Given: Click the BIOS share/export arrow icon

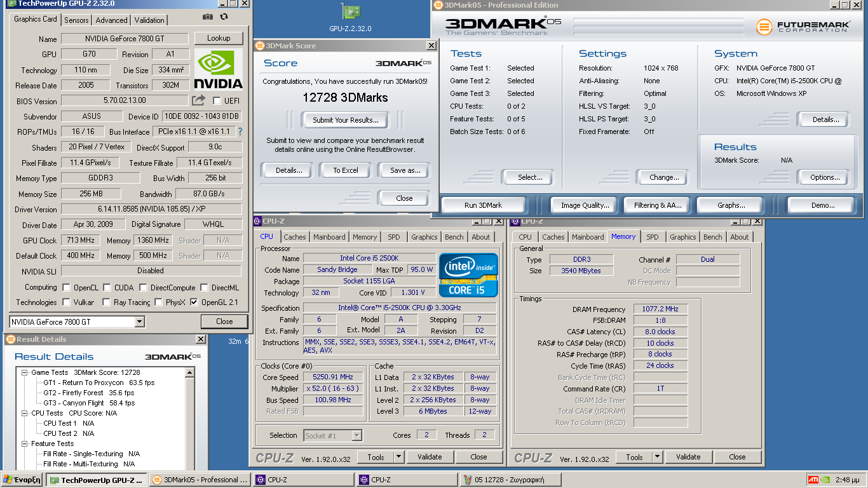Looking at the screenshot, I should 199,100.
